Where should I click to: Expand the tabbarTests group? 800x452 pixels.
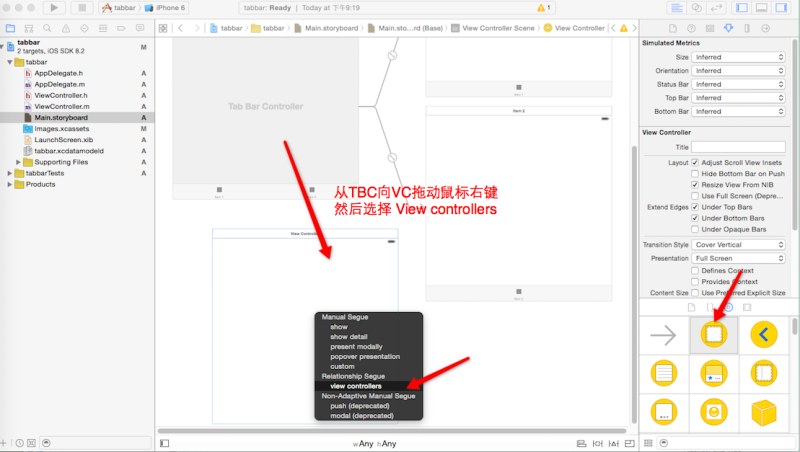pos(10,173)
